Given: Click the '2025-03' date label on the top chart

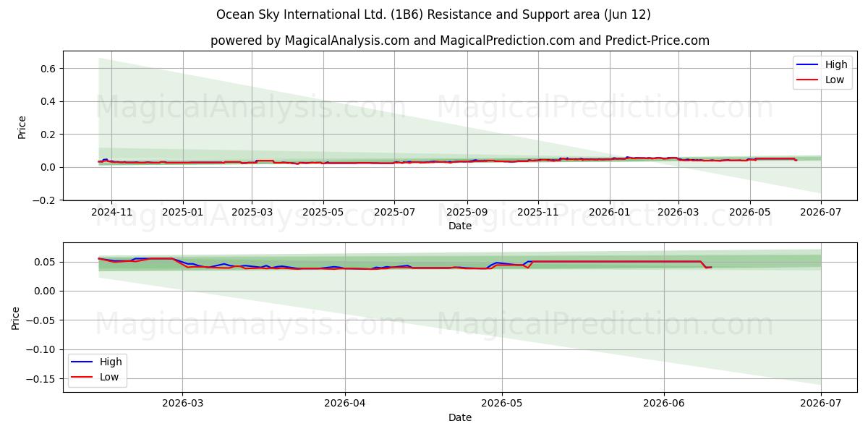Looking at the screenshot, I should pos(252,213).
